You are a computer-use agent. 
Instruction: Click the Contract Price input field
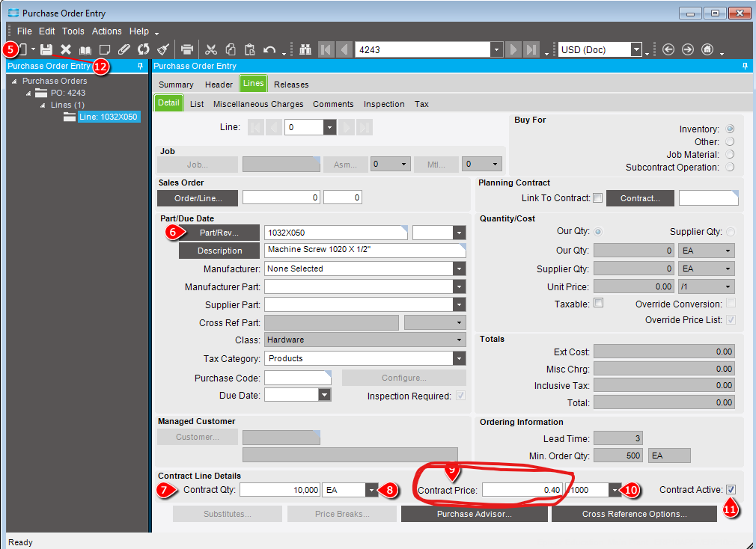click(x=522, y=490)
